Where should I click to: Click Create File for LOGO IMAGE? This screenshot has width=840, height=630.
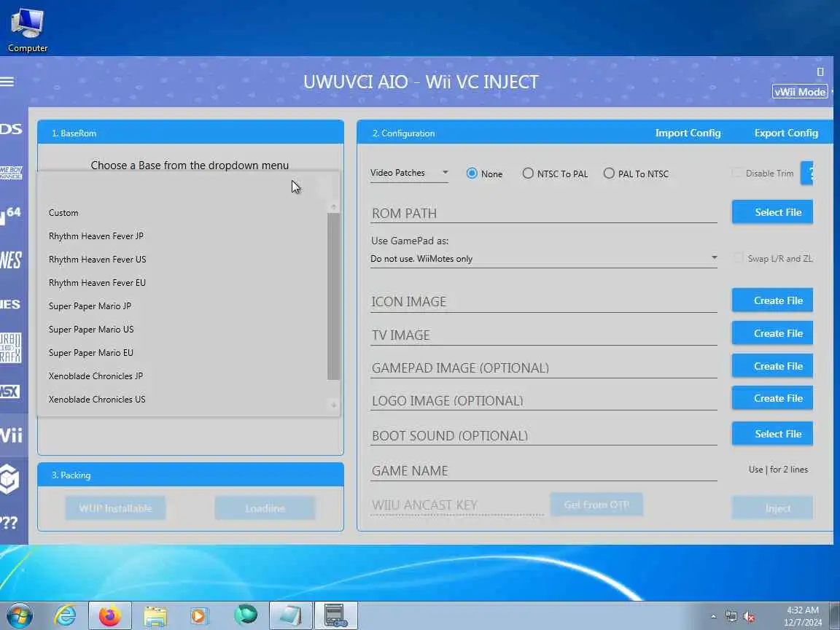(x=772, y=398)
